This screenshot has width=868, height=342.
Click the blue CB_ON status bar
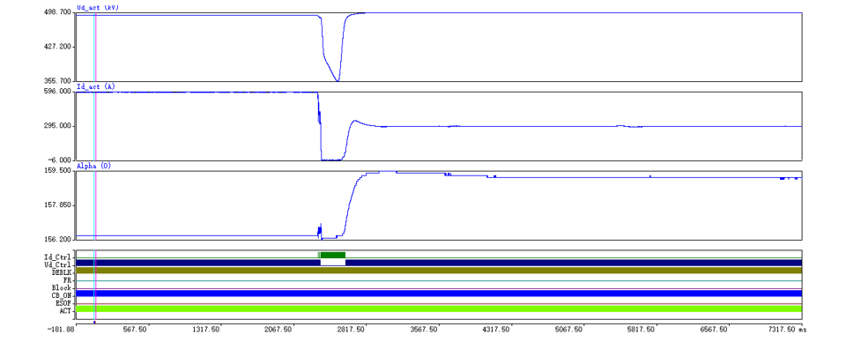tap(439, 294)
